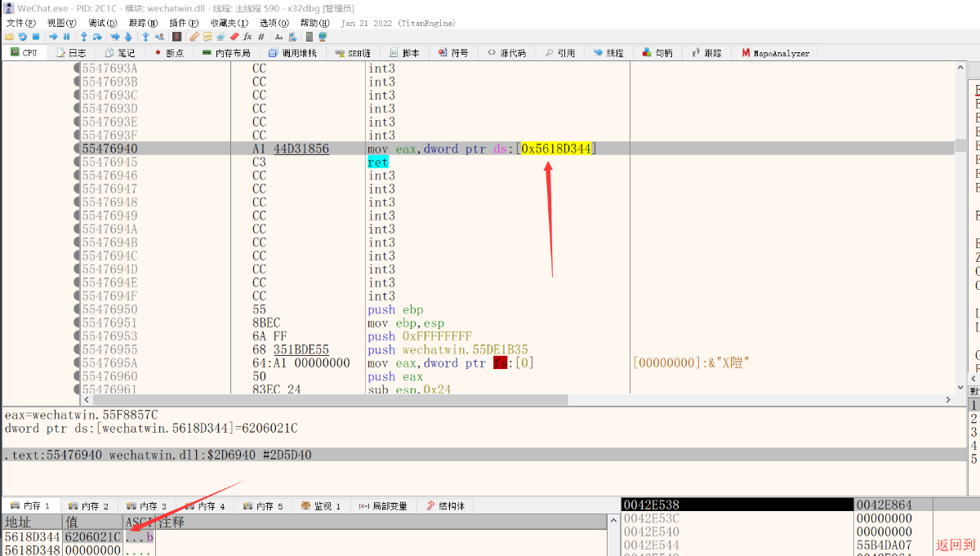This screenshot has height=556, width=980.
Task: Switch to the CPU tab
Action: click(x=24, y=53)
